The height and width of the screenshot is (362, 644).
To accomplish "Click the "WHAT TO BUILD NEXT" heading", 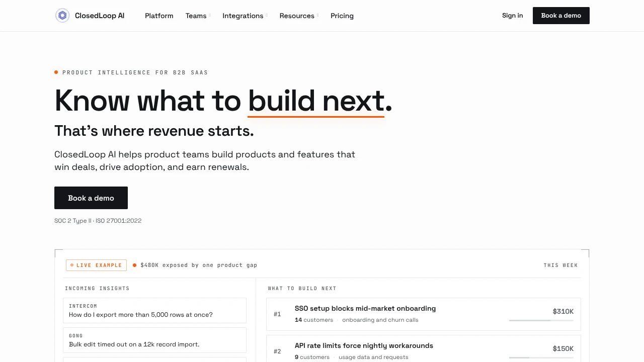I will (302, 288).
